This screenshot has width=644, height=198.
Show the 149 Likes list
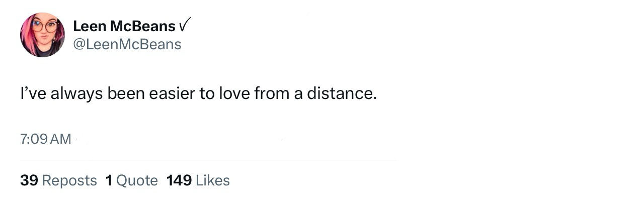(x=198, y=180)
